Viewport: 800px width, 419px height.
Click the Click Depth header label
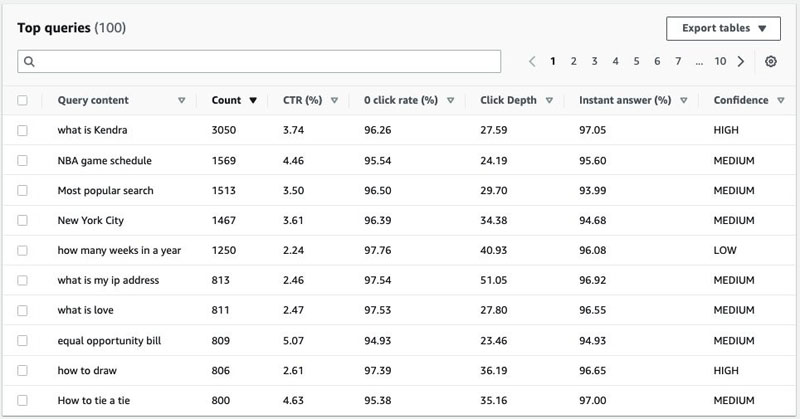pyautogui.click(x=508, y=100)
